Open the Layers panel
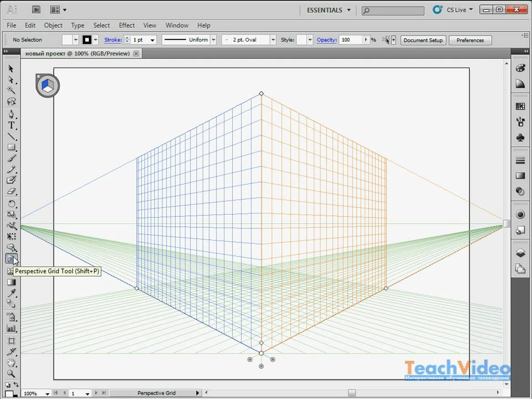The height and width of the screenshot is (399, 532). tap(520, 253)
